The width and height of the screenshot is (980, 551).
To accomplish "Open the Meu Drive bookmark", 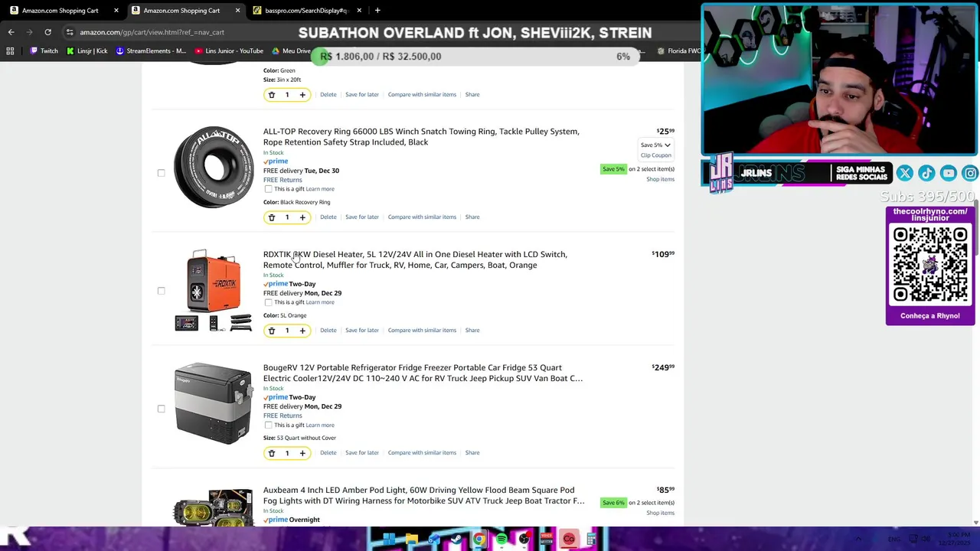I will coord(291,51).
